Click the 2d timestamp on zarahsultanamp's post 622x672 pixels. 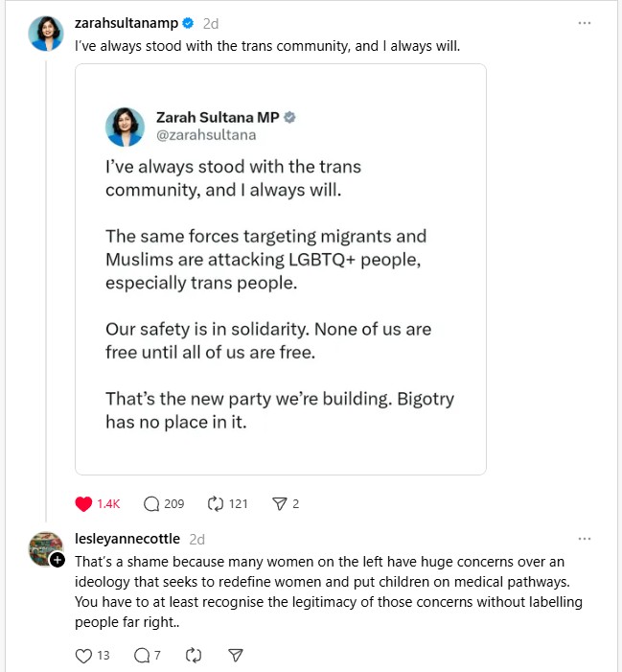(x=211, y=23)
